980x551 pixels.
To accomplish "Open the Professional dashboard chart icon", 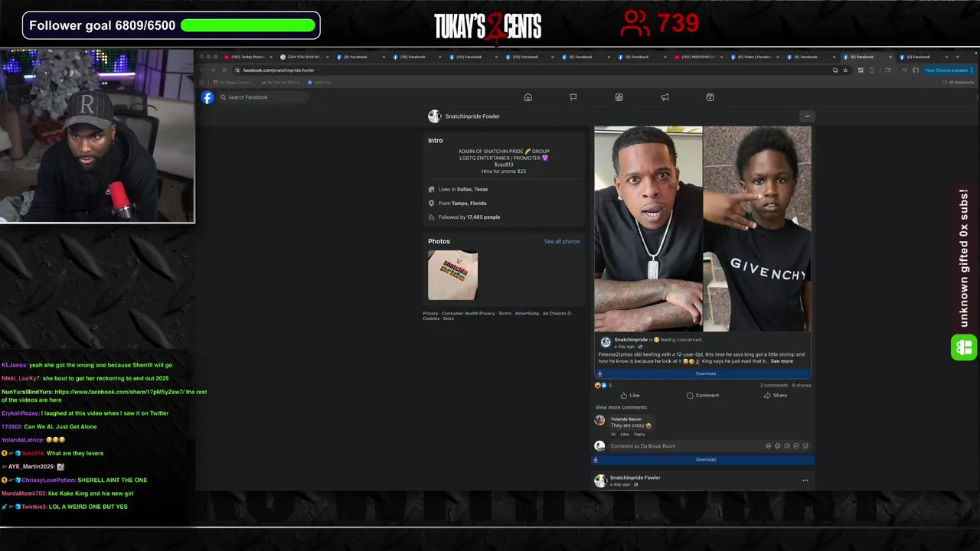I will coord(619,97).
